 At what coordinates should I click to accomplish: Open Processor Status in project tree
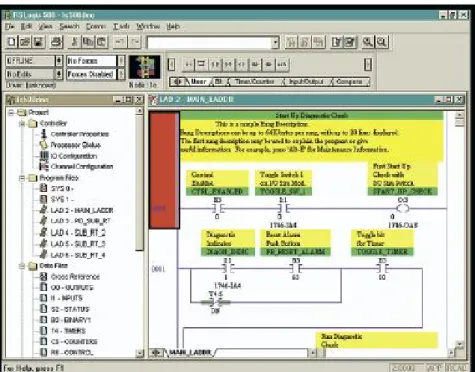75,145
